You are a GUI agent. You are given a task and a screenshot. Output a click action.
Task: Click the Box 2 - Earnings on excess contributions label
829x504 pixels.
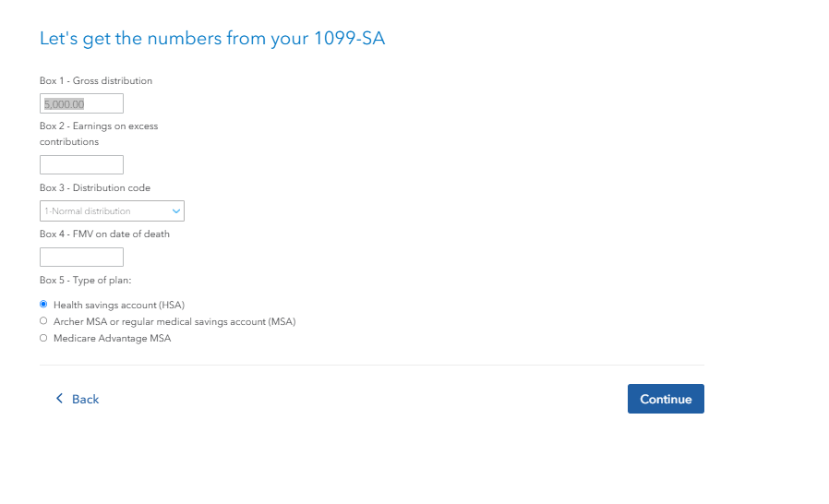99,134
